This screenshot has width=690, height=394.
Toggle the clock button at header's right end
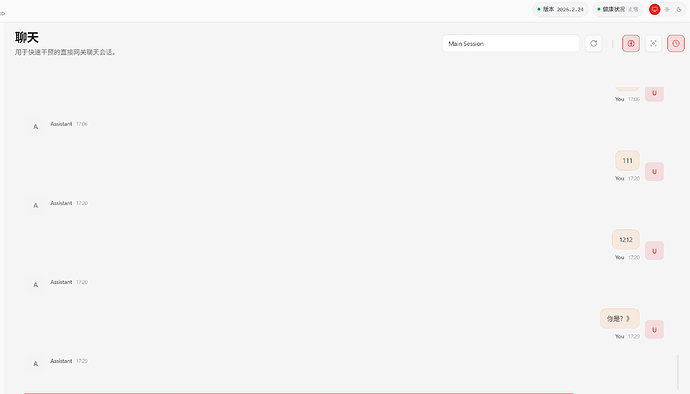pyautogui.click(x=676, y=44)
